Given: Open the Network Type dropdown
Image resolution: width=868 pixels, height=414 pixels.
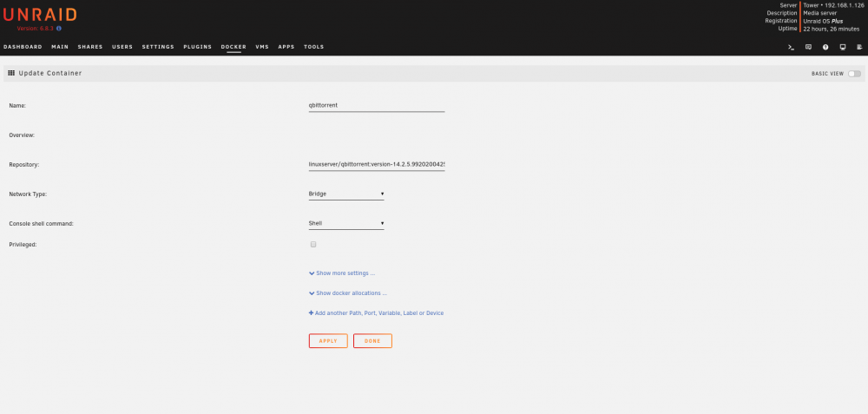Looking at the screenshot, I should (346, 194).
